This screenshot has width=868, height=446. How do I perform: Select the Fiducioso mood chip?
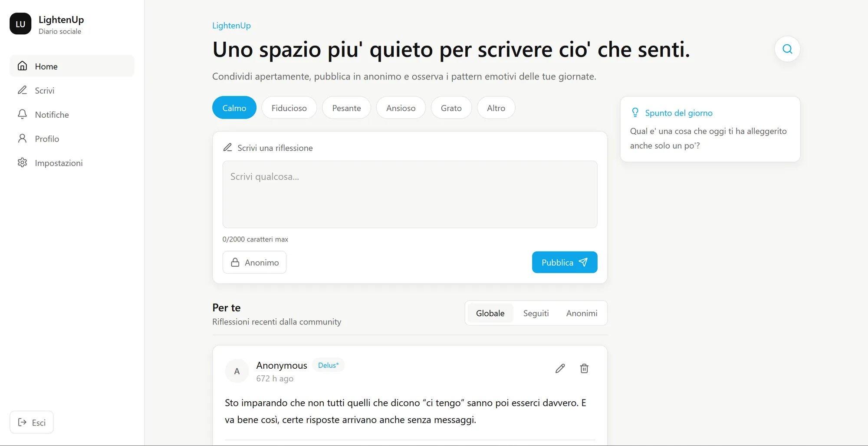coord(289,108)
